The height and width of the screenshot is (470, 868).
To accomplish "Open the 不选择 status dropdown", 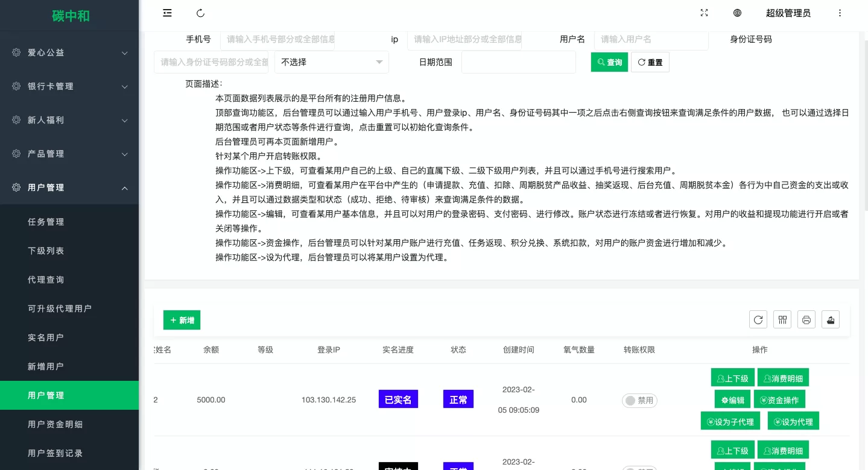I will tap(331, 62).
